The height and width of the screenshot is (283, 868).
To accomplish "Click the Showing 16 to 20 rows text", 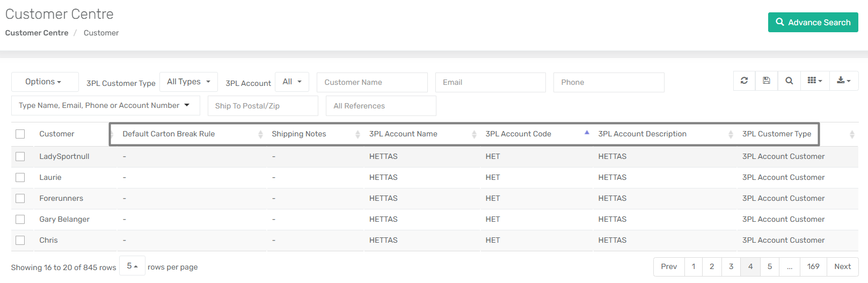I will (x=63, y=267).
